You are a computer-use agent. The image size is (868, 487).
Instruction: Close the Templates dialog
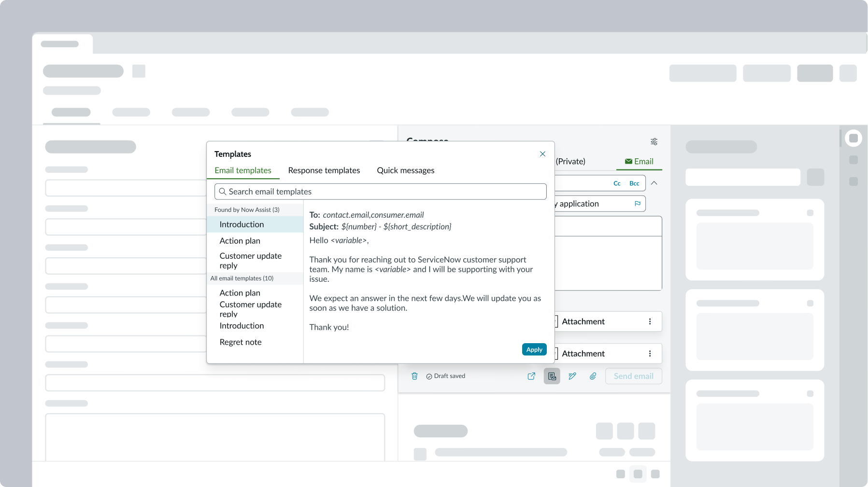click(x=542, y=153)
